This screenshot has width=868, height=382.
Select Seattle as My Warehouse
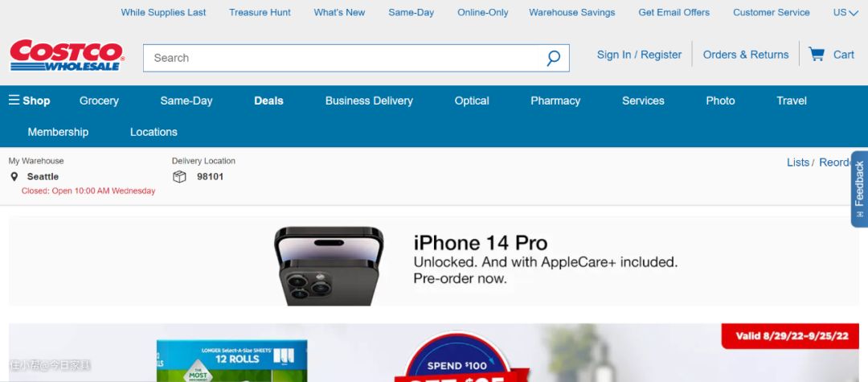pyautogui.click(x=43, y=177)
